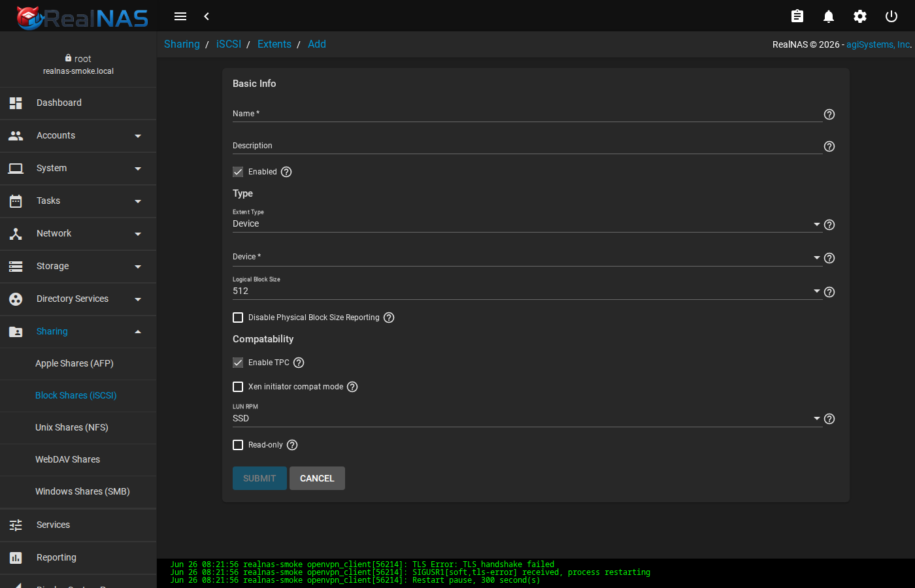Open Apple Shares (AFP)

(x=78, y=363)
